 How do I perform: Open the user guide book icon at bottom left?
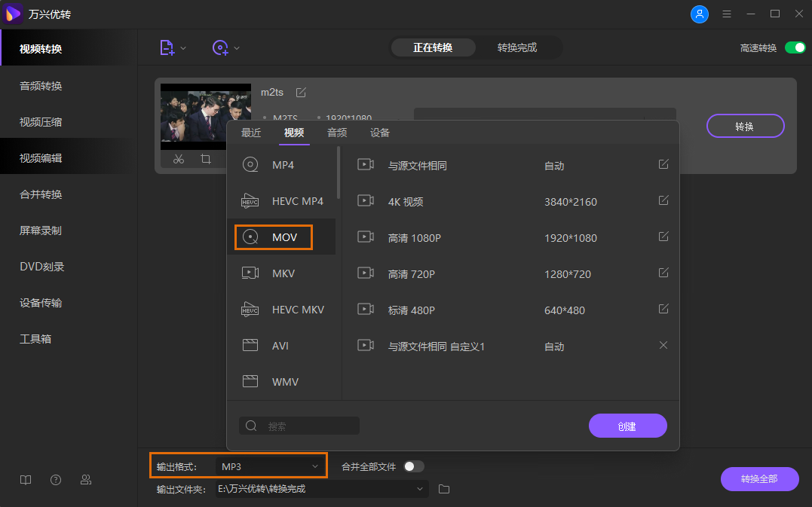[25, 479]
